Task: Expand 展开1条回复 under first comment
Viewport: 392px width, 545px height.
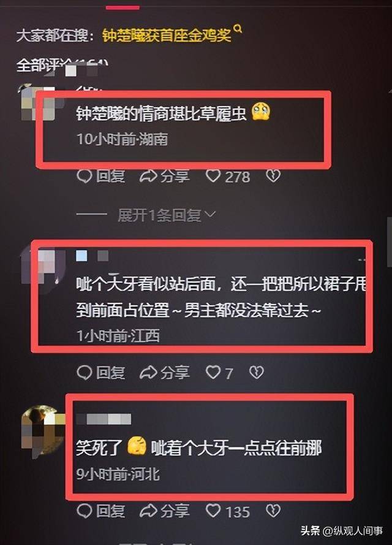Action: [x=167, y=216]
